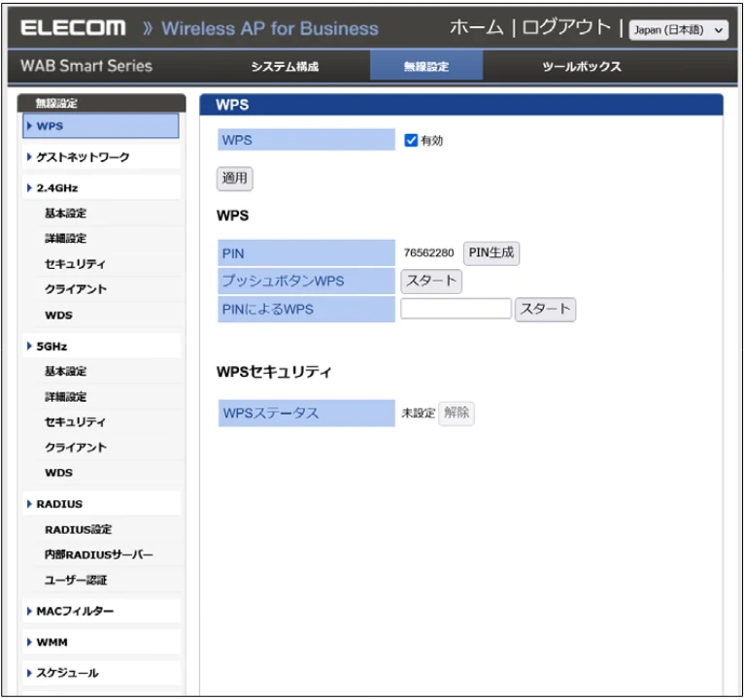745x700 pixels.
Task: Open 2.4GHz 基本設定
Action: tap(66, 214)
